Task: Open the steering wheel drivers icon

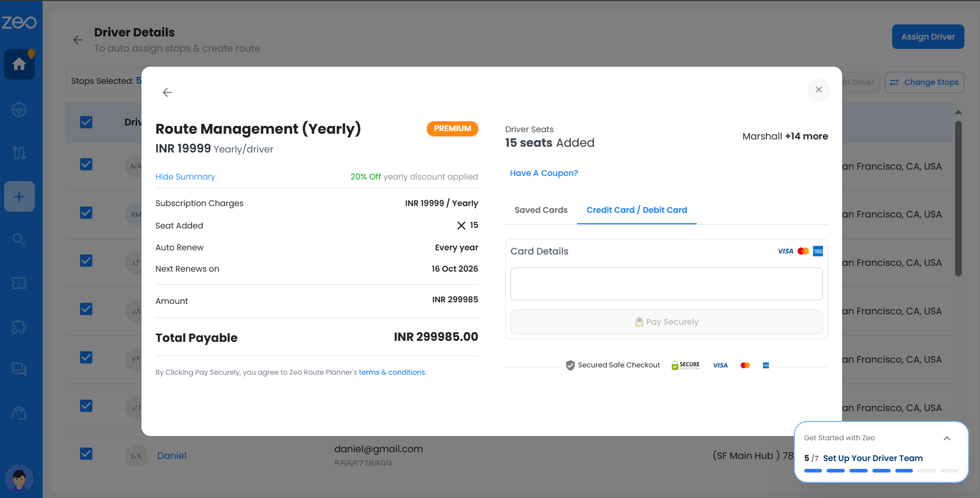Action: click(x=19, y=110)
